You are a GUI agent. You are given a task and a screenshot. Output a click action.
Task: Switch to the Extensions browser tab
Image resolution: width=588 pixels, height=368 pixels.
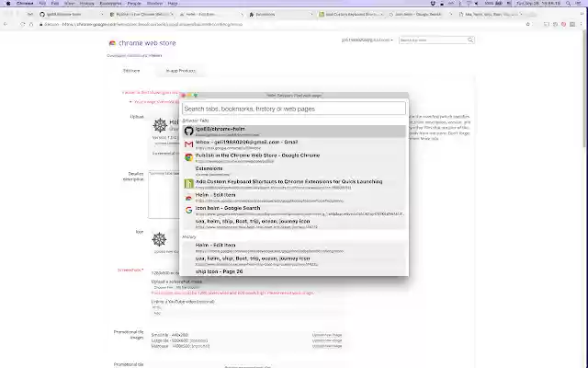(x=281, y=15)
